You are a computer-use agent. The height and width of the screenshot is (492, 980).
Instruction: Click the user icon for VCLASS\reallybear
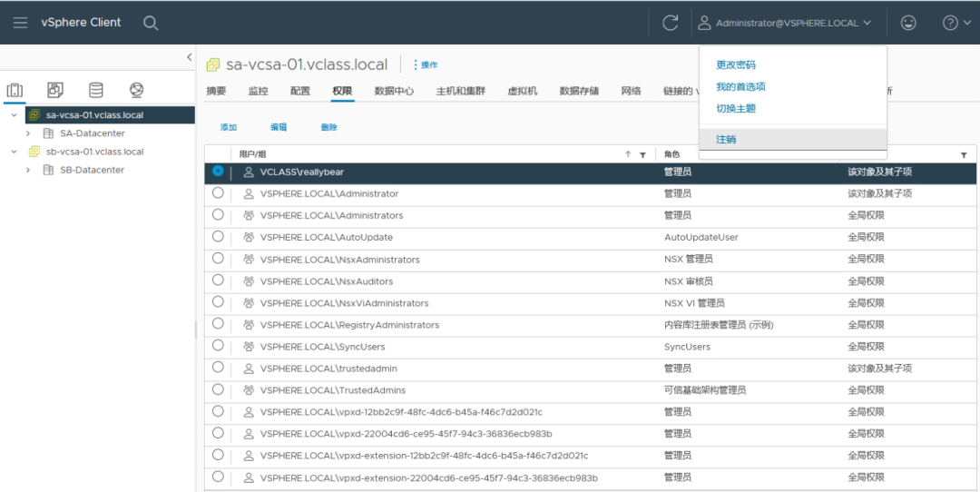point(249,172)
